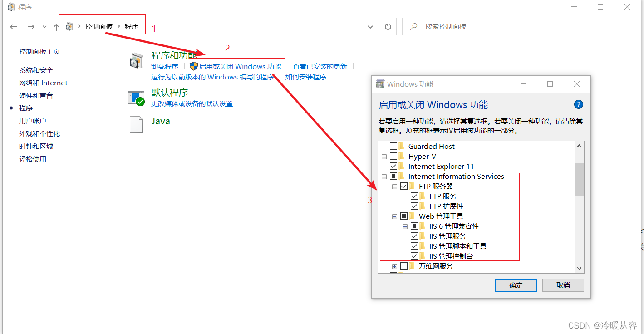The height and width of the screenshot is (334, 644).
Task: Toggle the Hyper-V checkbox
Action: click(x=393, y=157)
